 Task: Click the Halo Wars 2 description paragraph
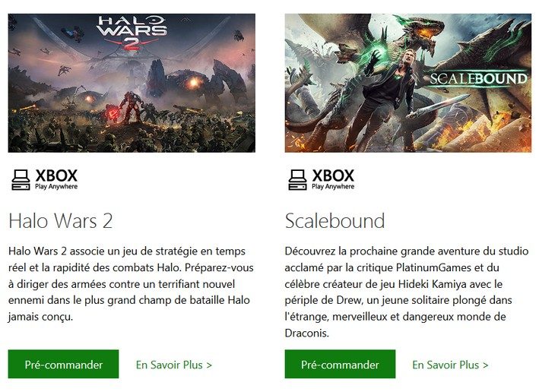131,284
